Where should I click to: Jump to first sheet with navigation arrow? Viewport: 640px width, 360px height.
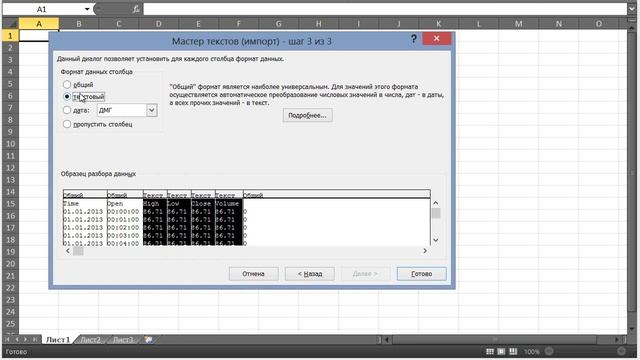pos(7,340)
